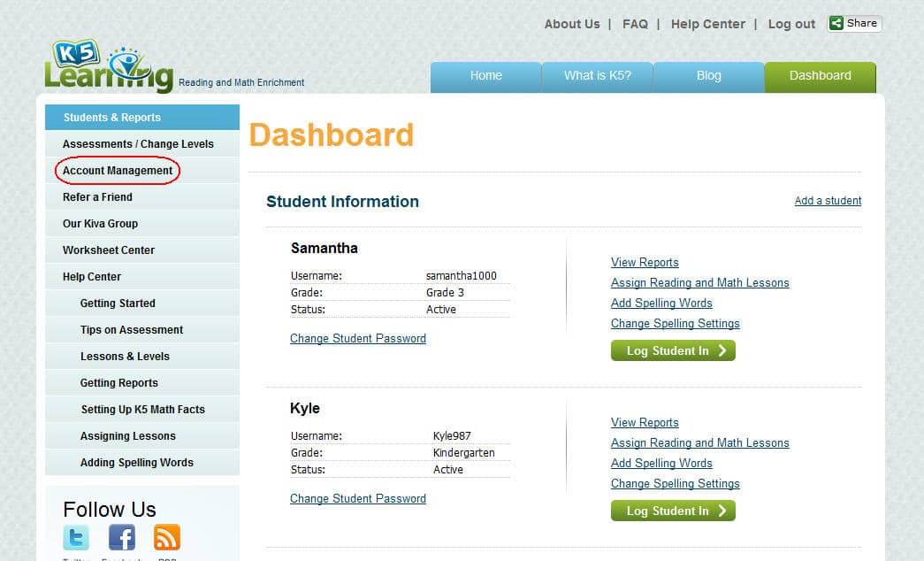Open the What is K5? tab
Screen dimensions: 924x561
597,77
